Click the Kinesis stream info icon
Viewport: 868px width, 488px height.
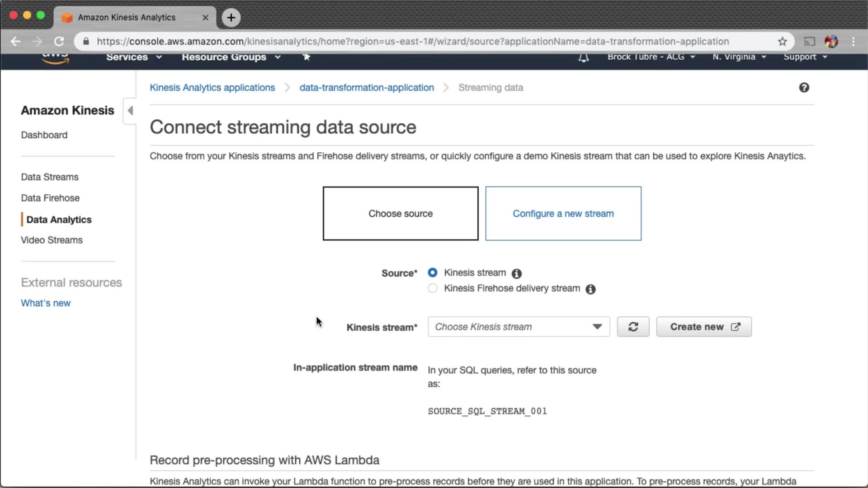point(516,273)
